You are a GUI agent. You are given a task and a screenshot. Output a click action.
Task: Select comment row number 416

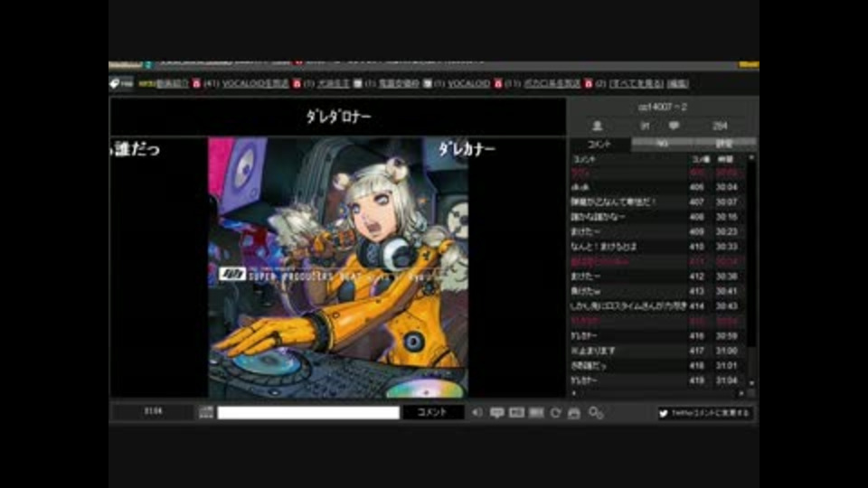pyautogui.click(x=657, y=336)
